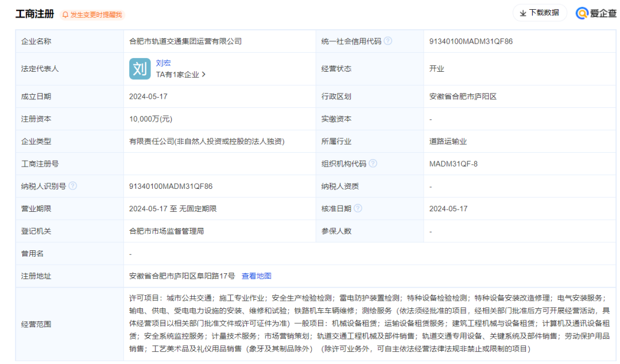This screenshot has height=364, width=620.
Task: Open the help icon next to 统一社会信用代码
Action: (390, 41)
